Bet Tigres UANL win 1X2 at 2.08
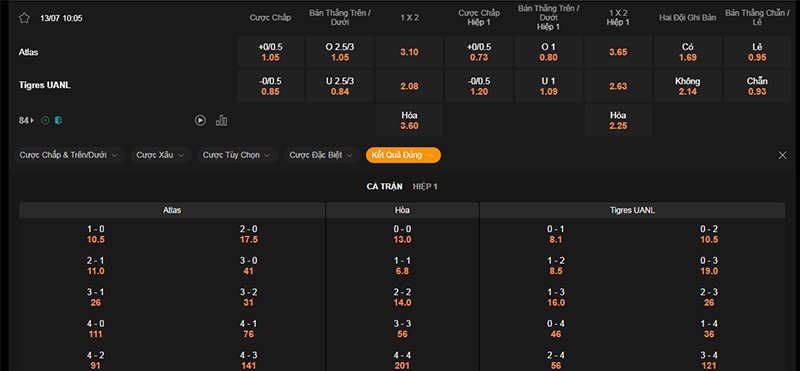Viewport: 800px width, 371px height. [410, 86]
